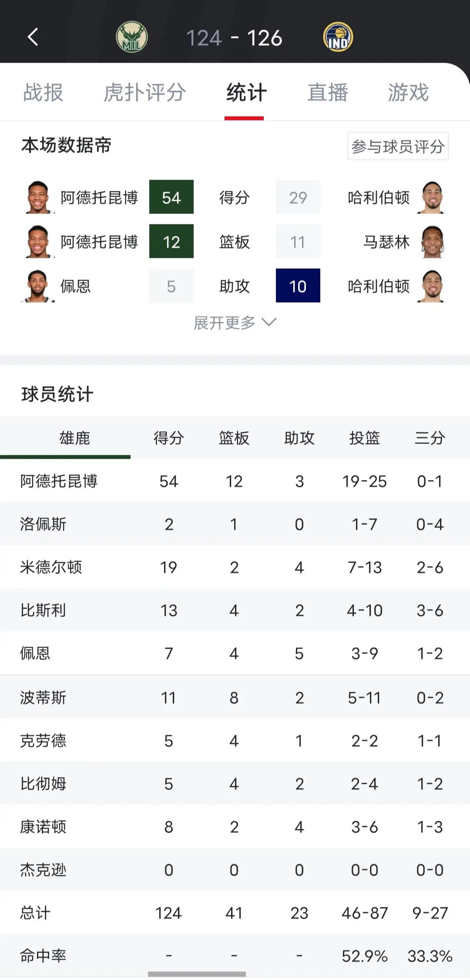Click the 参与球员评分 button
This screenshot has height=980, width=470.
tap(397, 147)
